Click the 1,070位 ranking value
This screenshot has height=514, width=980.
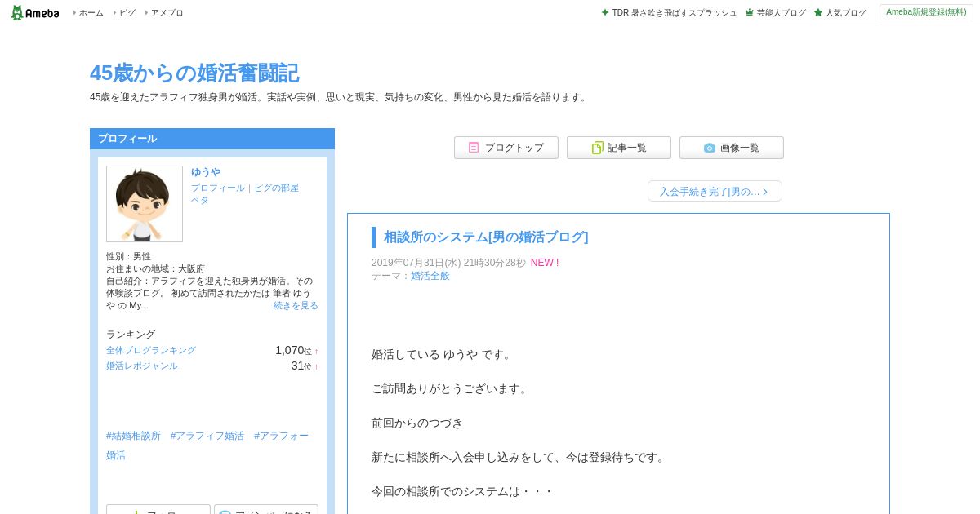pos(293,350)
